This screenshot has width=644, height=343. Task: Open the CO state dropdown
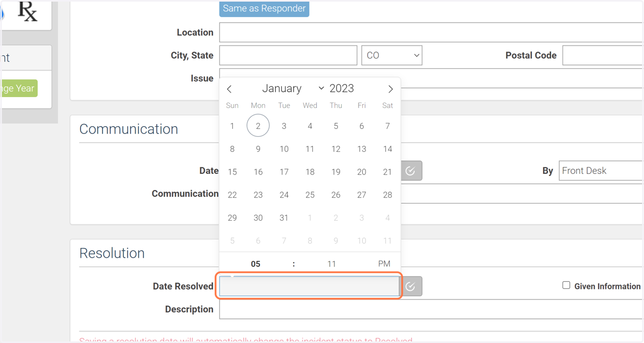point(392,55)
